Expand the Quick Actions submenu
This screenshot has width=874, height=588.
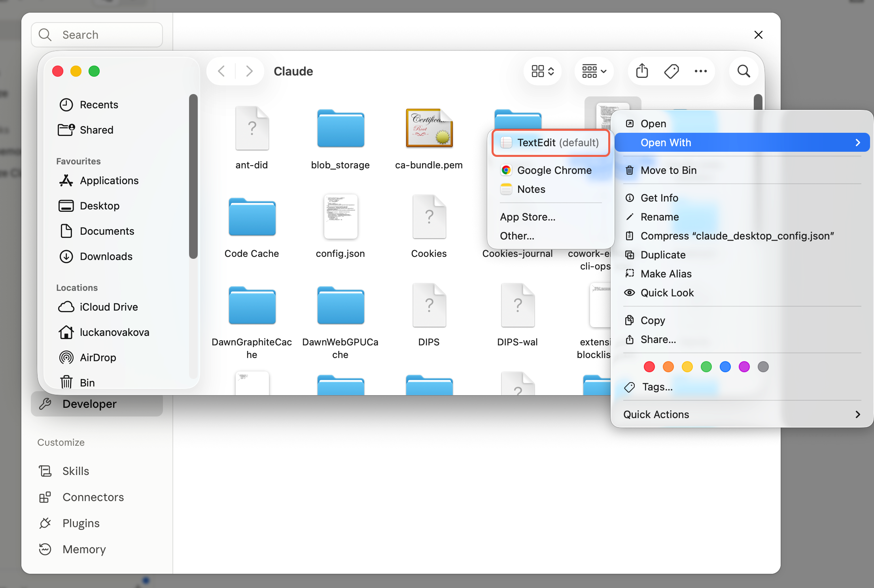pos(742,415)
